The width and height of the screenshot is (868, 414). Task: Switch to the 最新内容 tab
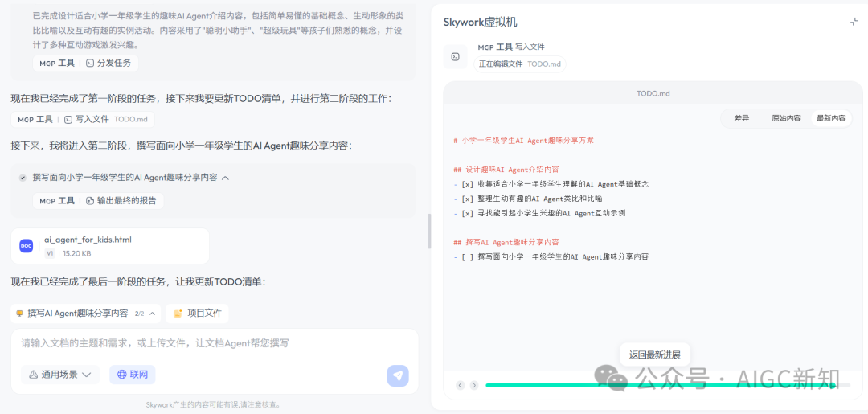pyautogui.click(x=831, y=118)
